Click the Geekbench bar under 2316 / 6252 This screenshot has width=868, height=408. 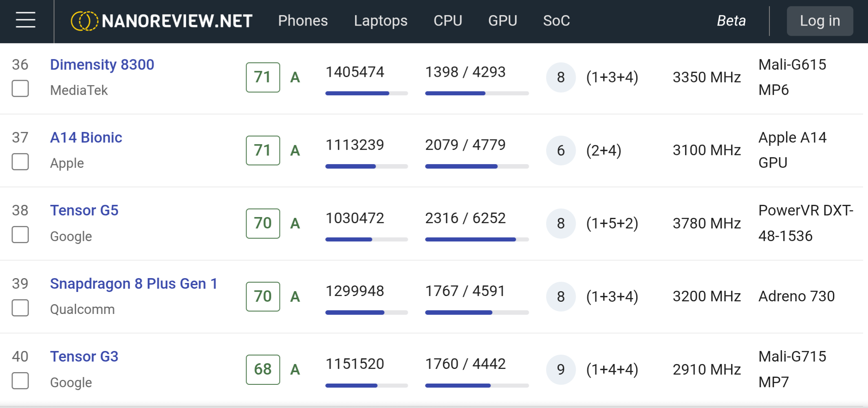(x=477, y=239)
